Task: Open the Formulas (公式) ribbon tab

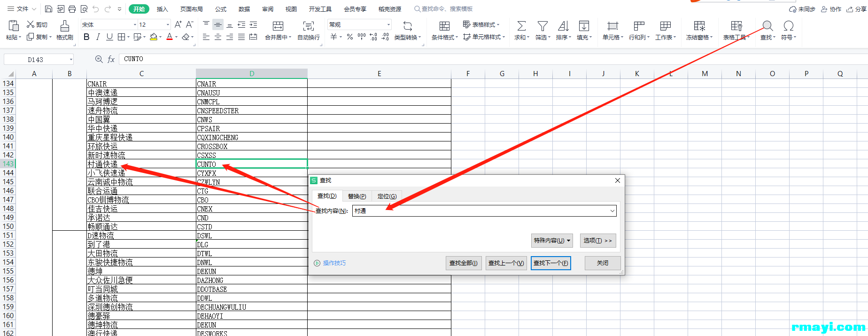Action: click(x=221, y=9)
